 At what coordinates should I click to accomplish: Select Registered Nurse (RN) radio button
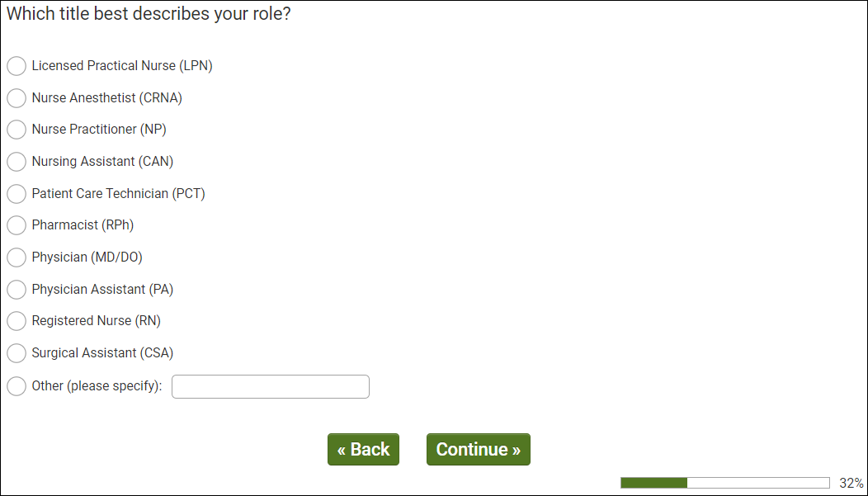[17, 321]
